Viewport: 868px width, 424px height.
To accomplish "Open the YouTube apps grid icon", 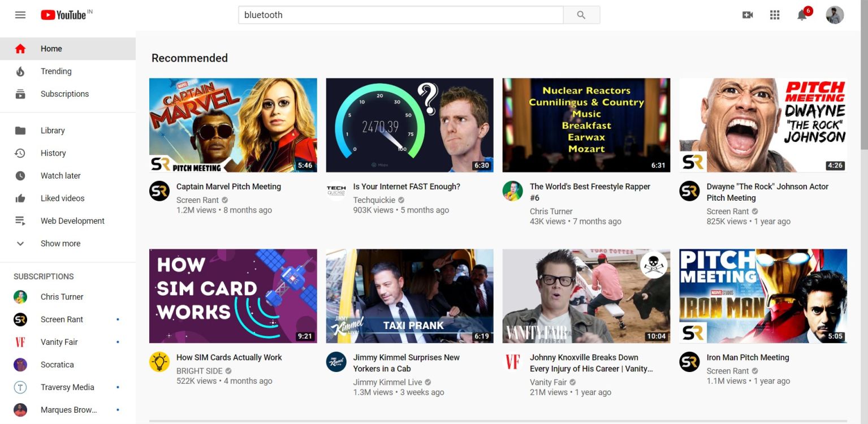I will (774, 15).
